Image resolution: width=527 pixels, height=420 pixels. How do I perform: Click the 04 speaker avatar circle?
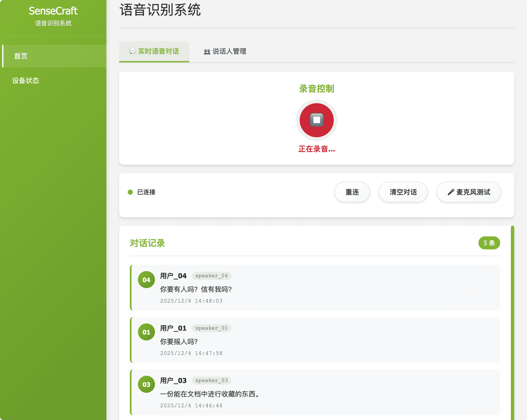coord(146,280)
